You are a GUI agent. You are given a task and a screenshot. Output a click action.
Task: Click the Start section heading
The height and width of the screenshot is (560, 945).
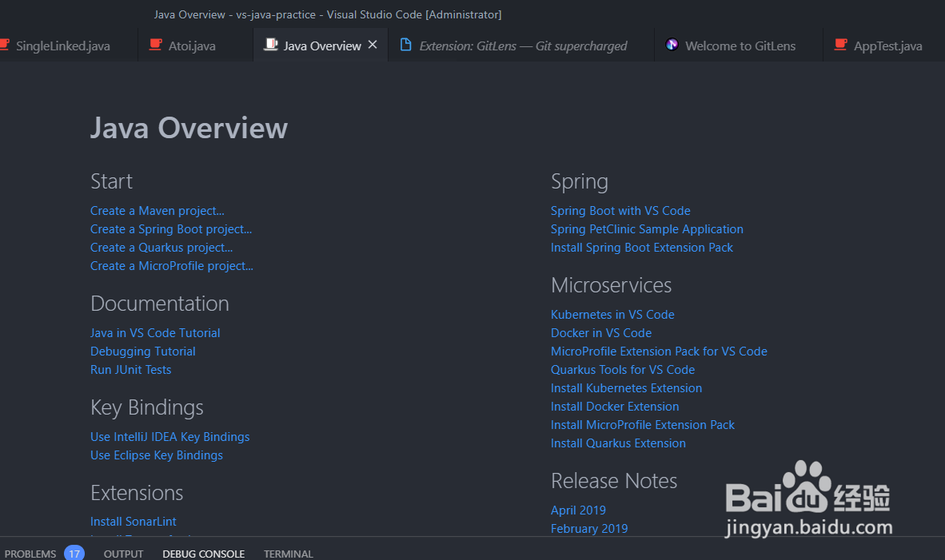(x=111, y=181)
